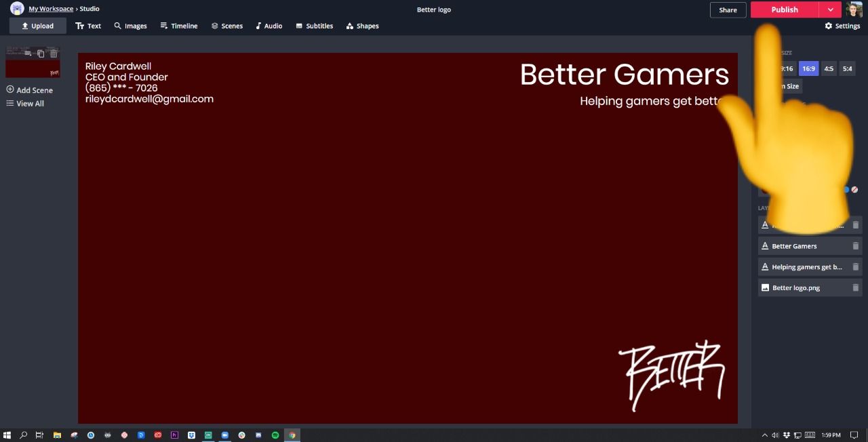The width and height of the screenshot is (868, 442).
Task: Duplicate the scene from thumbnail icons
Action: pos(41,54)
